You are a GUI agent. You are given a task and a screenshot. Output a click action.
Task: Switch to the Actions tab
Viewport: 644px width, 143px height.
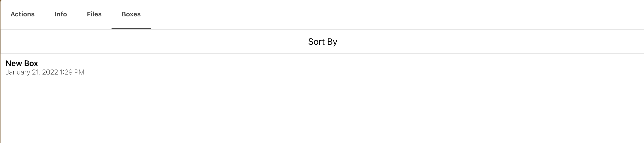[x=23, y=14]
